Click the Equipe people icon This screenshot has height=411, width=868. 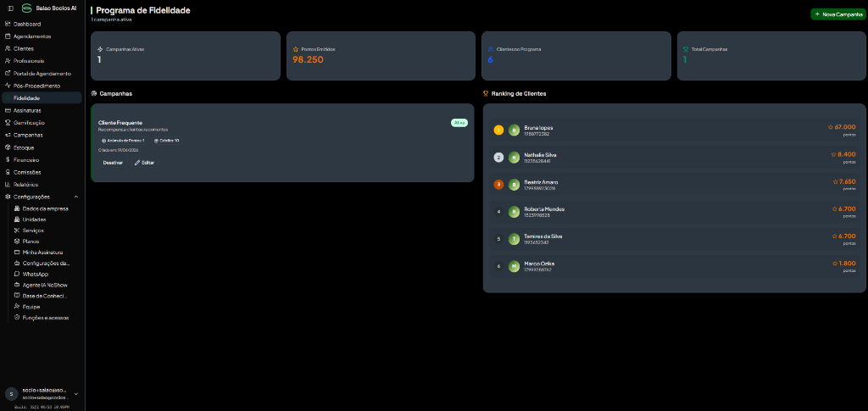pyautogui.click(x=17, y=307)
